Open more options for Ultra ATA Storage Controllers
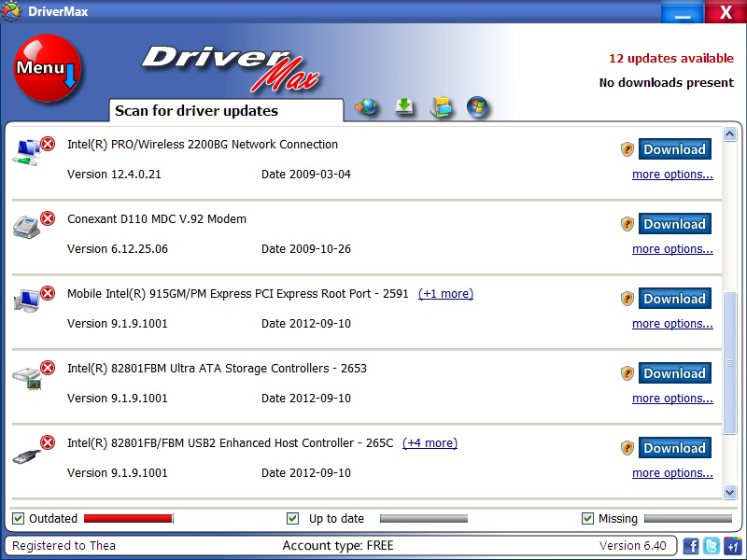 [672, 399]
